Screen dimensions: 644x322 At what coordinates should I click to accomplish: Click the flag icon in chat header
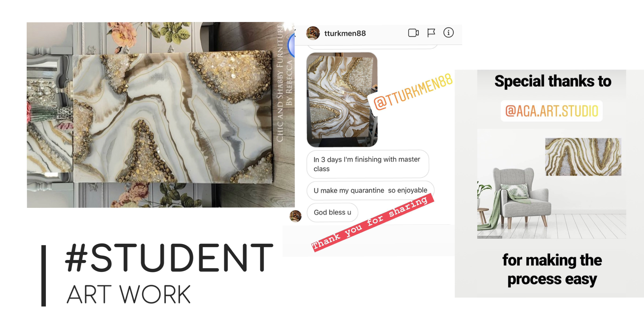pos(431,33)
